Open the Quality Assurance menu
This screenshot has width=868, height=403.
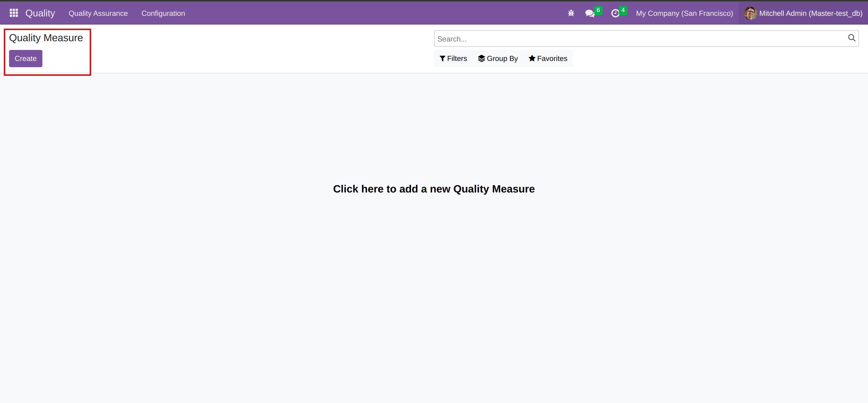click(x=98, y=14)
